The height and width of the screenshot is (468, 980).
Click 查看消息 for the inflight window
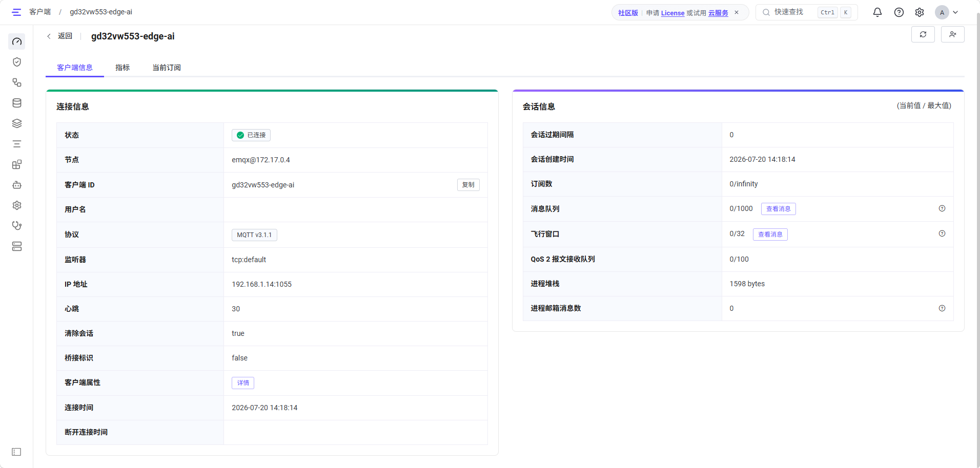click(x=770, y=235)
